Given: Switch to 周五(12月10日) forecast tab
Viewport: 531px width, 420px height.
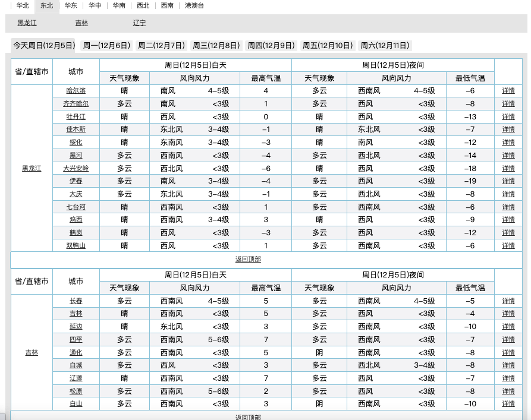Looking at the screenshot, I should coord(328,45).
